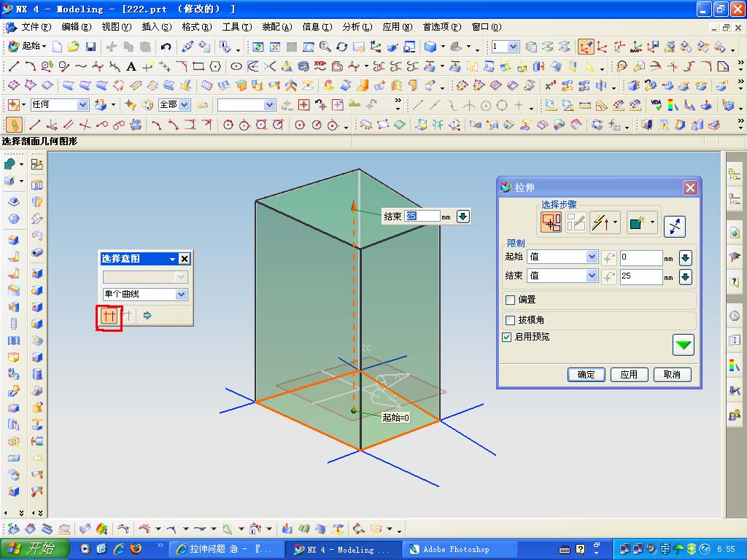Viewport: 747px width, 560px height.
Task: Open the work layer 1 dropdown
Action: click(x=513, y=47)
